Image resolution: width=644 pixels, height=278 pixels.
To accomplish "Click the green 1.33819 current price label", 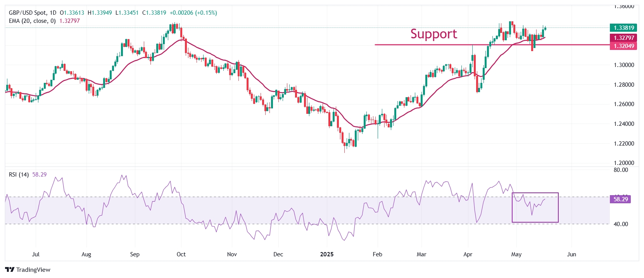I will click(x=624, y=28).
